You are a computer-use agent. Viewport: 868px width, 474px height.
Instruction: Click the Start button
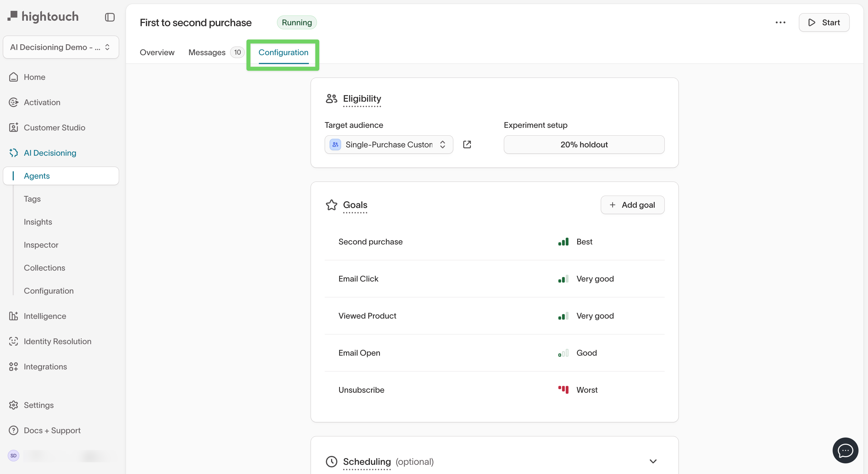click(824, 22)
